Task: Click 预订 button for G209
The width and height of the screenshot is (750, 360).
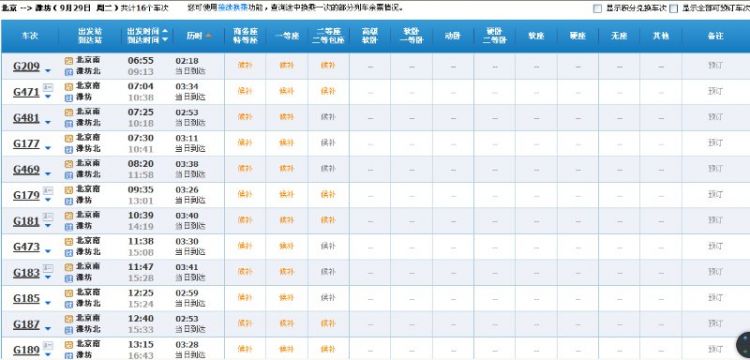Action: [x=715, y=65]
